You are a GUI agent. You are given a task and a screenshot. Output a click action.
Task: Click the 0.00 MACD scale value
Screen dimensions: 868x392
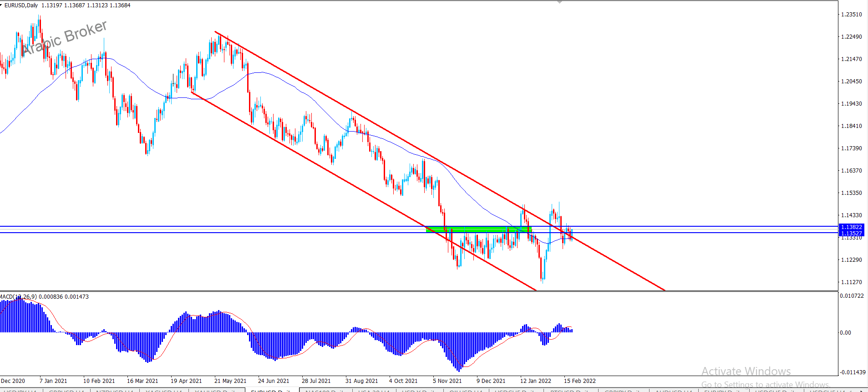[x=845, y=333]
